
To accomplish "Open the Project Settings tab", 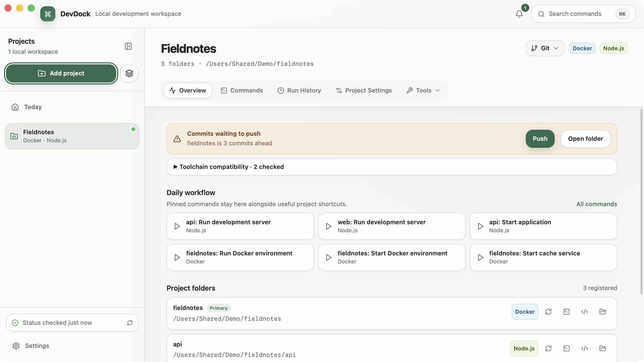I will pyautogui.click(x=364, y=90).
